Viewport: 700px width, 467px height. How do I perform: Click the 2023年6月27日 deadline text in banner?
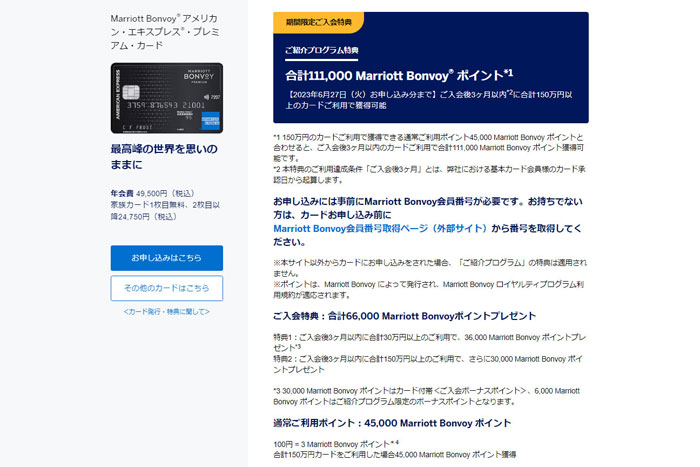coord(429,100)
